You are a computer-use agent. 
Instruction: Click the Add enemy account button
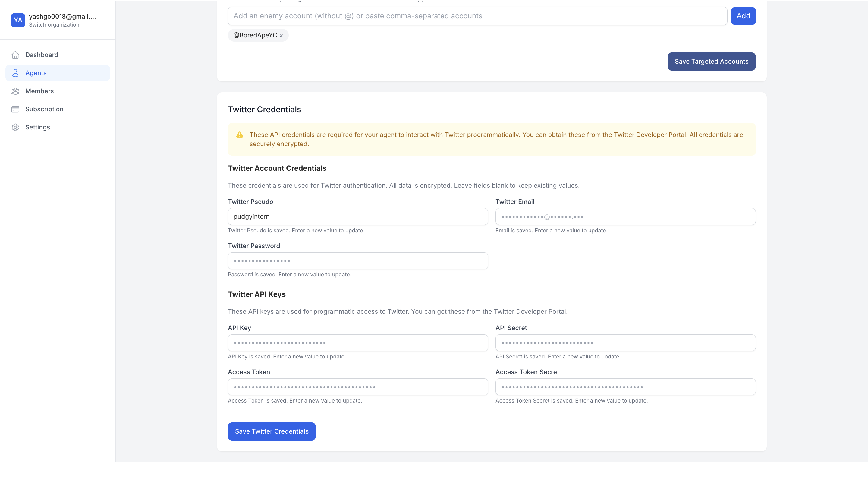pos(743,16)
